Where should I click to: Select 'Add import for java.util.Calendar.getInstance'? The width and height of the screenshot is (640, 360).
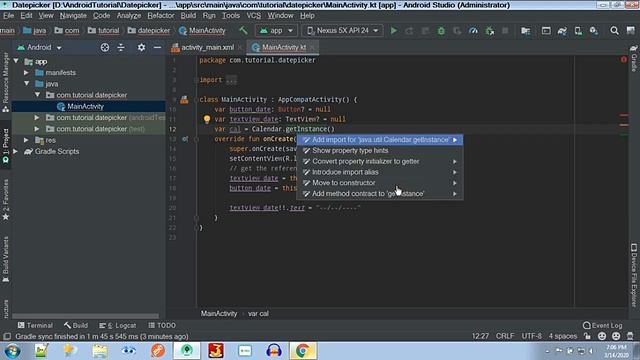point(380,140)
